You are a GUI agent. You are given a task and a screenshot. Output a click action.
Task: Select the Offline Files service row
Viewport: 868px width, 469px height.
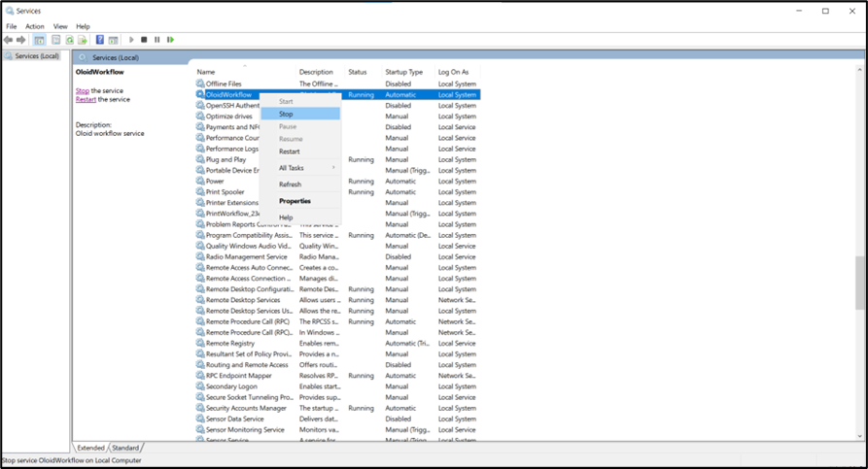coord(337,84)
